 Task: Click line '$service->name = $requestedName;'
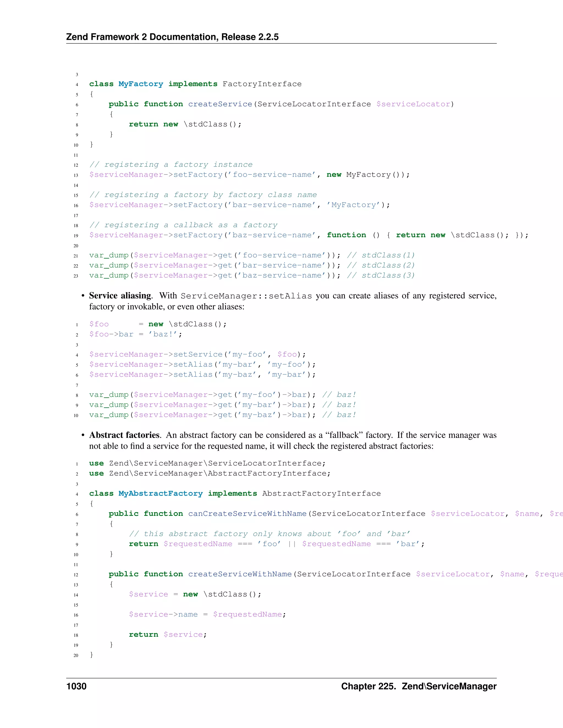point(208,614)
